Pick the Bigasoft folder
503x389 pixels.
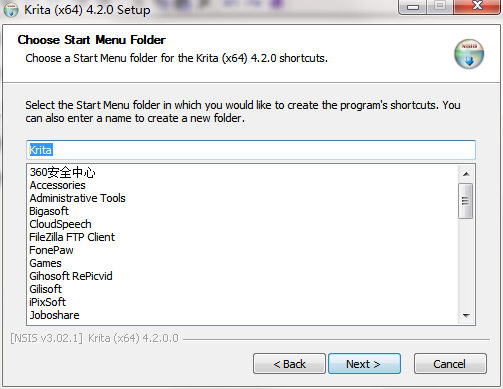pyautogui.click(x=49, y=211)
